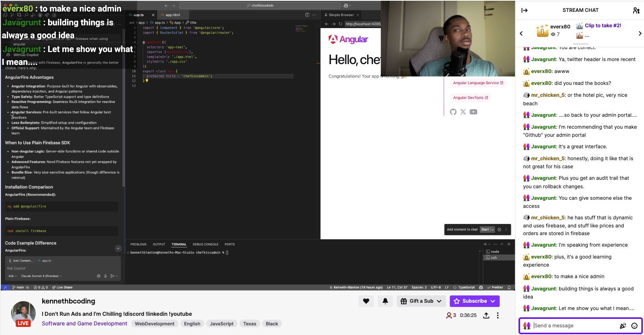Viewport: 644px width, 335px height.
Task: Go back in the Simple Browser
Action: [x=327, y=24]
